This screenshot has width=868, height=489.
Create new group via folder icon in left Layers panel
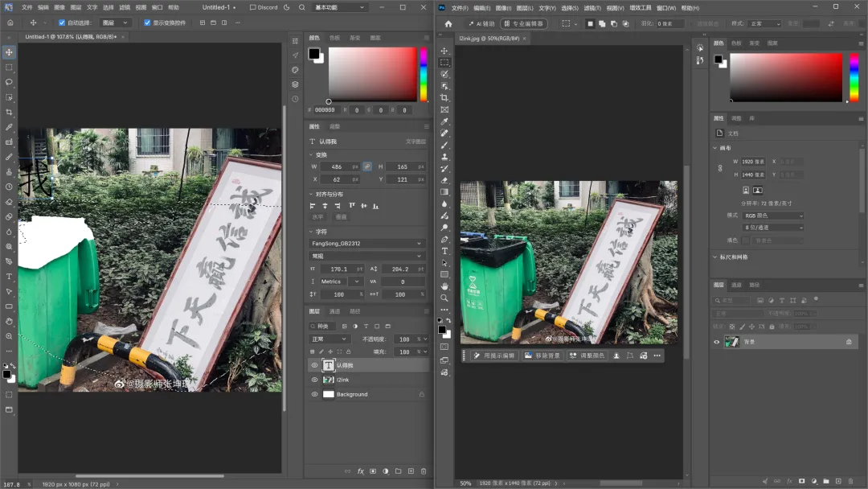(x=398, y=471)
